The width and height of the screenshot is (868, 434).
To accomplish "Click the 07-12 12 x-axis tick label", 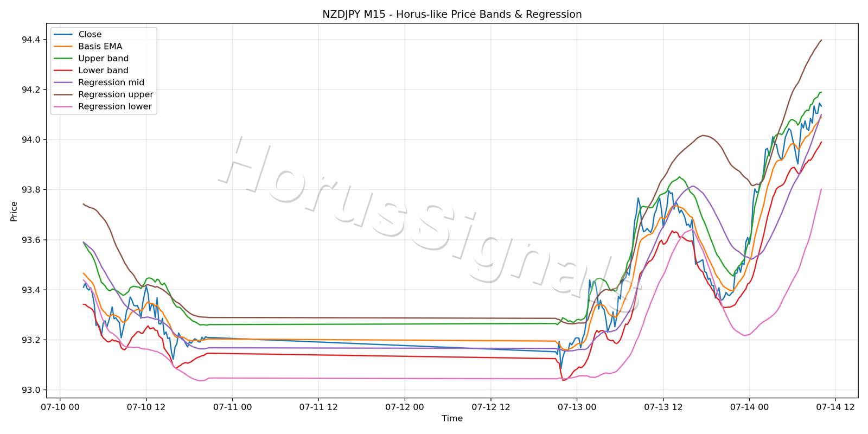I will coord(490,407).
